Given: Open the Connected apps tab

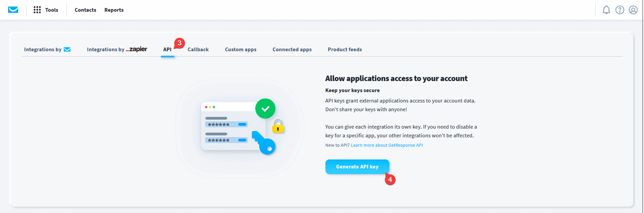Looking at the screenshot, I should point(292,50).
